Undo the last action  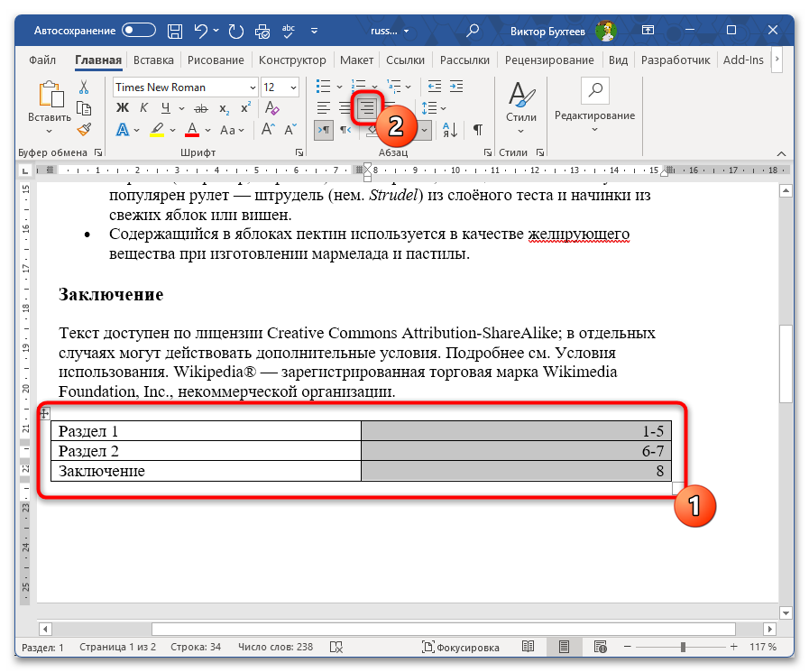point(201,31)
